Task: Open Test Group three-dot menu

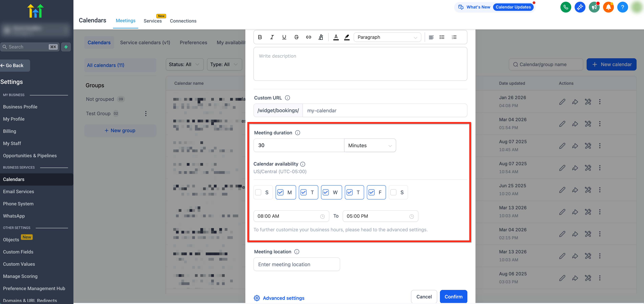Action: (146, 113)
